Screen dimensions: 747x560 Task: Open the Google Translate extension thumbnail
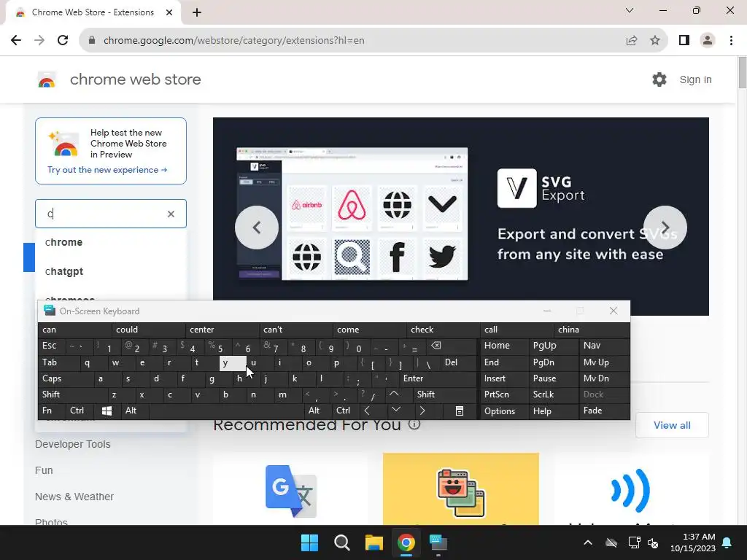[290, 491]
